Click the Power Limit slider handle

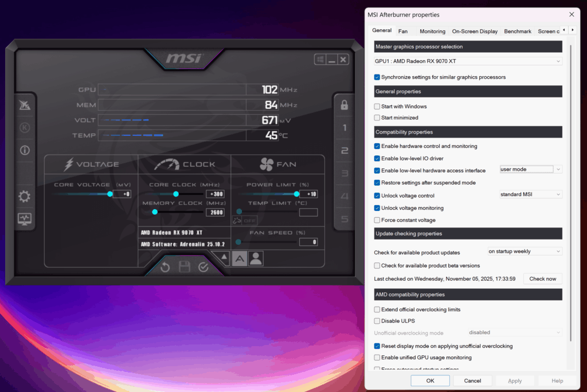[x=296, y=194]
